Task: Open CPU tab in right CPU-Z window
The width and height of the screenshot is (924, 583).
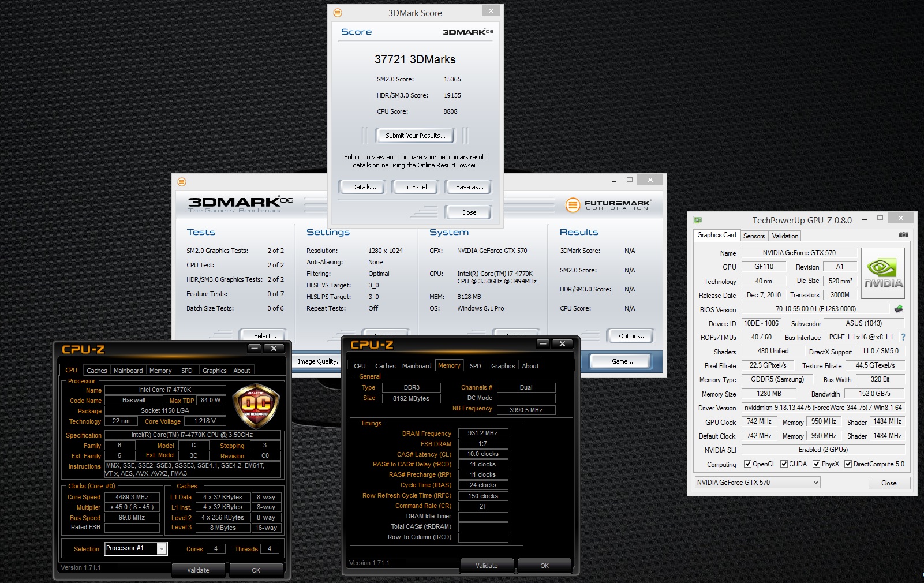Action: pos(360,366)
